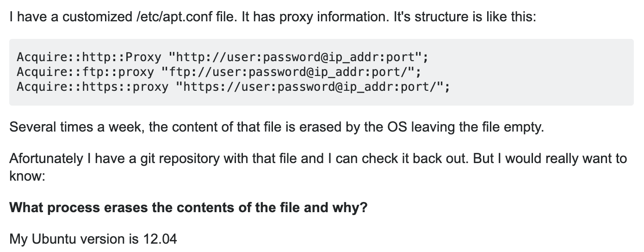Screen dimensions: 644x252
Task: Click the "My Ubuntu version is 12.04" line
Action: [x=93, y=239]
